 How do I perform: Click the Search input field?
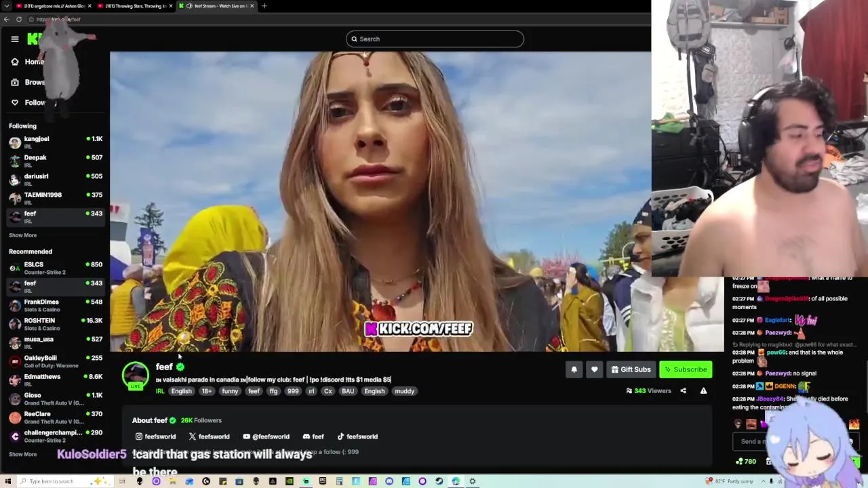[x=435, y=39]
